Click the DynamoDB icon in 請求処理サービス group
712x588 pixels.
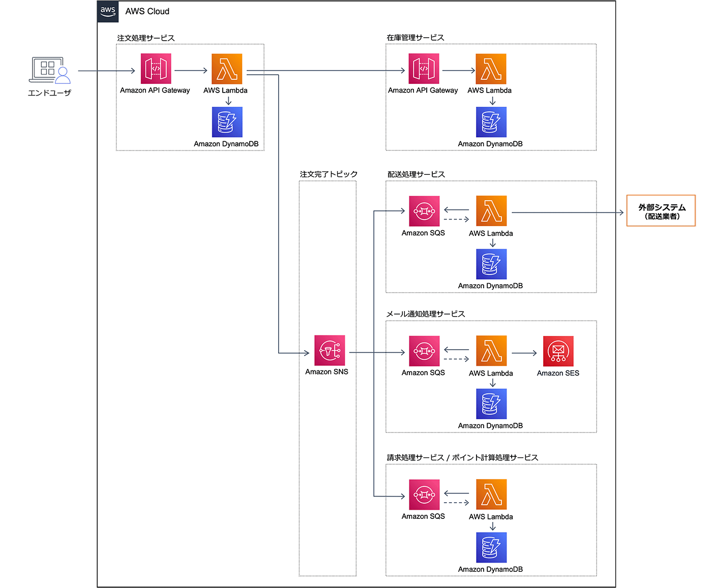point(491,548)
